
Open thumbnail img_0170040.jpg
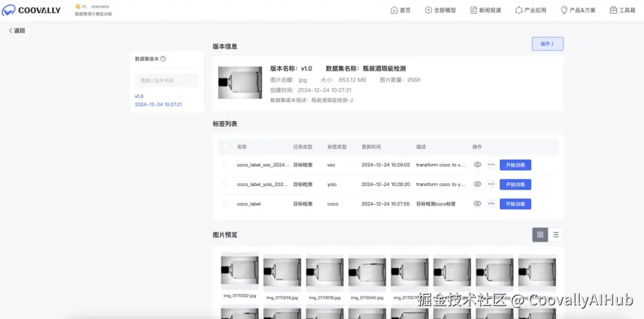click(367, 272)
